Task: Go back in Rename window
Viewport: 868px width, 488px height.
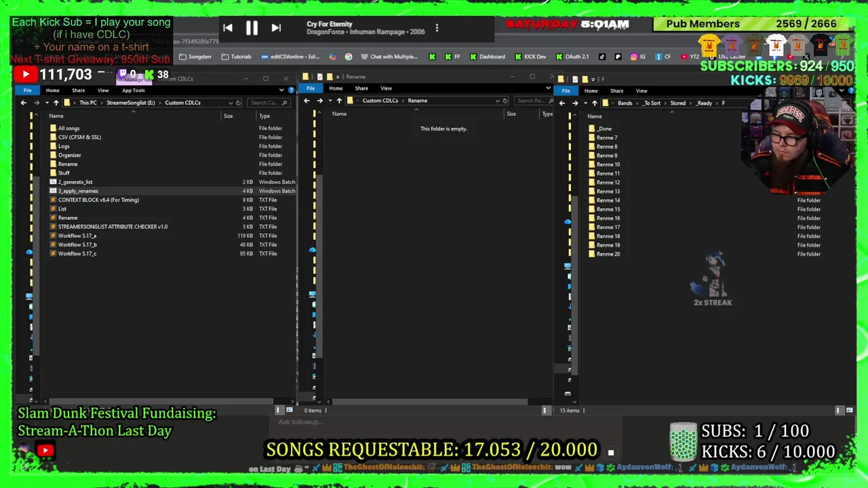Action: (x=307, y=100)
